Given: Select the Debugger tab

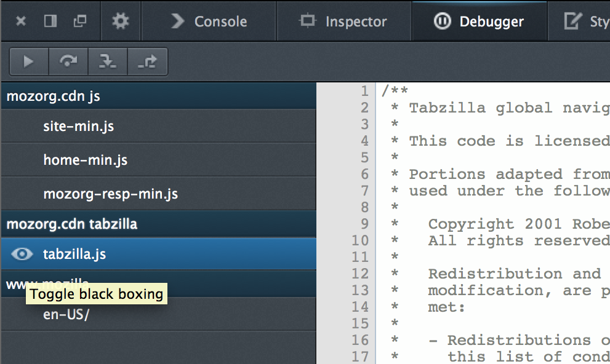Looking at the screenshot, I should click(x=479, y=22).
